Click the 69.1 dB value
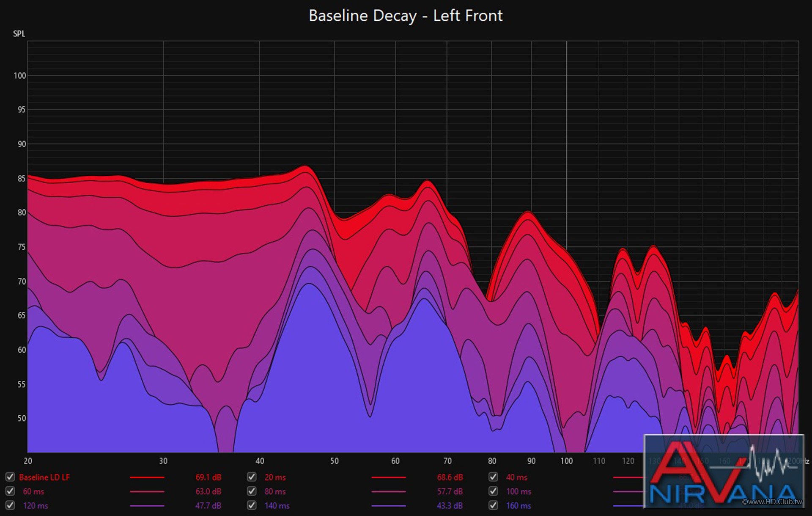Screen dimensions: 812x516 pyautogui.click(x=208, y=477)
